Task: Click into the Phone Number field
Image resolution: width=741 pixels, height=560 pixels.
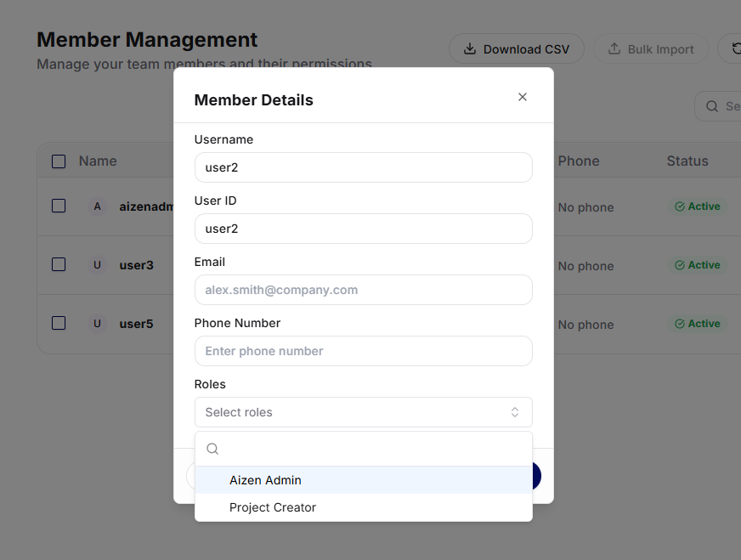Action: [x=363, y=351]
